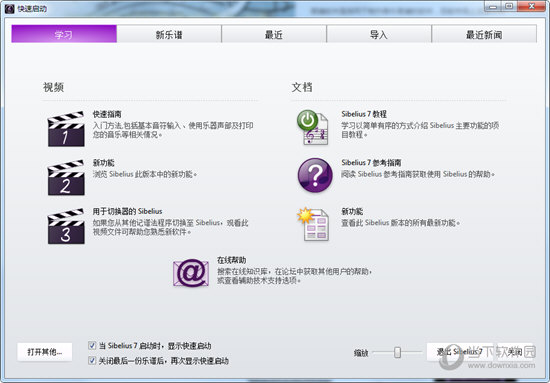Image resolution: width=550 pixels, height=383 pixels.
Task: Click the Sibelius app icon in title bar
Action: 9,8
